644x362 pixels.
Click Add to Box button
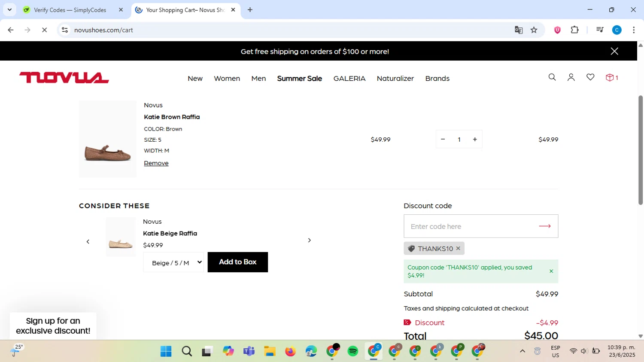238,262
